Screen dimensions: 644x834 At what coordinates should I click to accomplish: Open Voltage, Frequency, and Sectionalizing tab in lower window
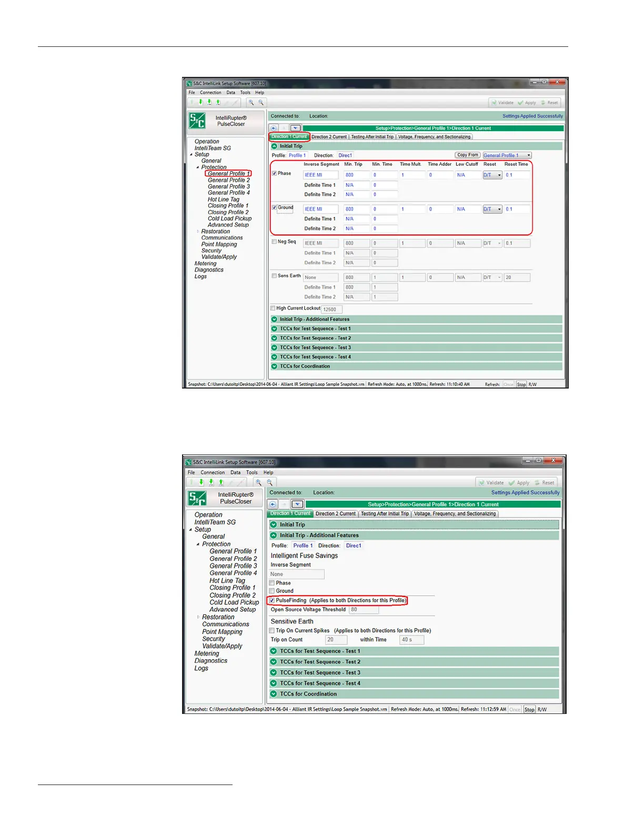(x=455, y=513)
